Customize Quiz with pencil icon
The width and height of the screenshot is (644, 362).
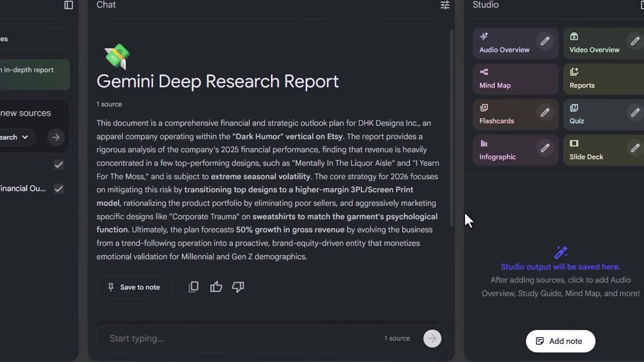click(x=635, y=113)
